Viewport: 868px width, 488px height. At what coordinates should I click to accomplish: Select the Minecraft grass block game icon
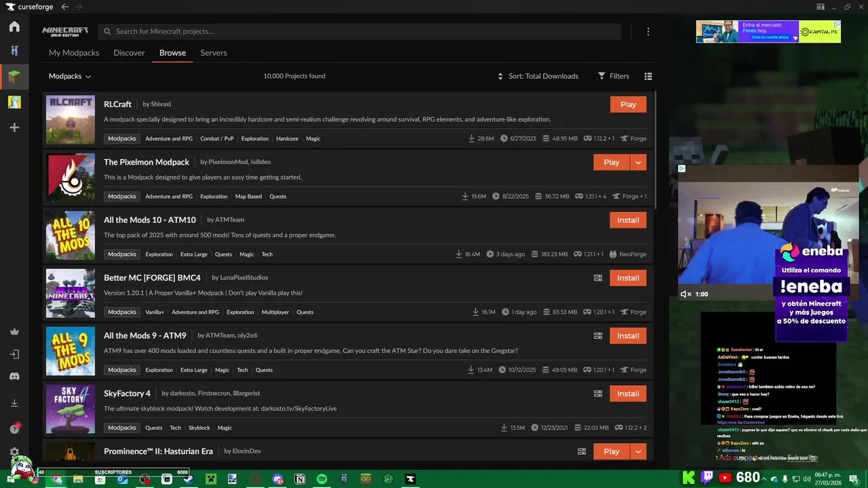pyautogui.click(x=14, y=77)
